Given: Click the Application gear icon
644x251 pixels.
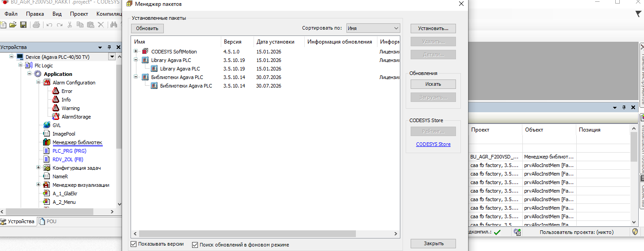Looking at the screenshot, I should point(38,74).
